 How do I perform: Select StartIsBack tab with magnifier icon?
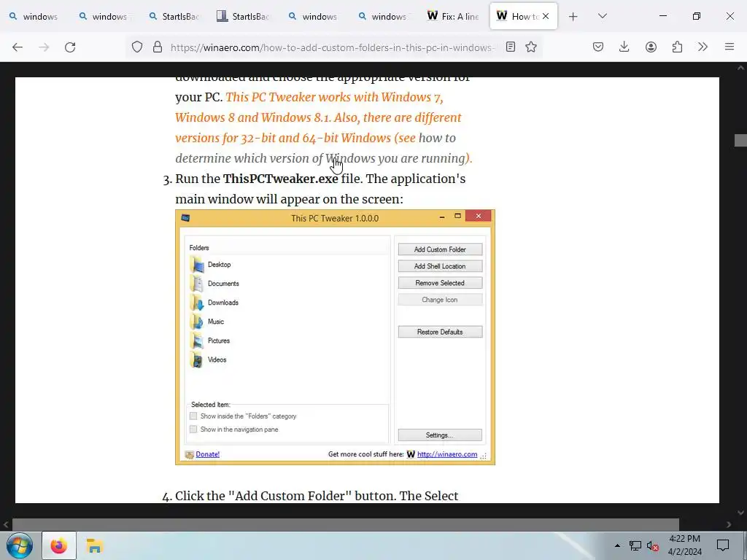click(174, 16)
